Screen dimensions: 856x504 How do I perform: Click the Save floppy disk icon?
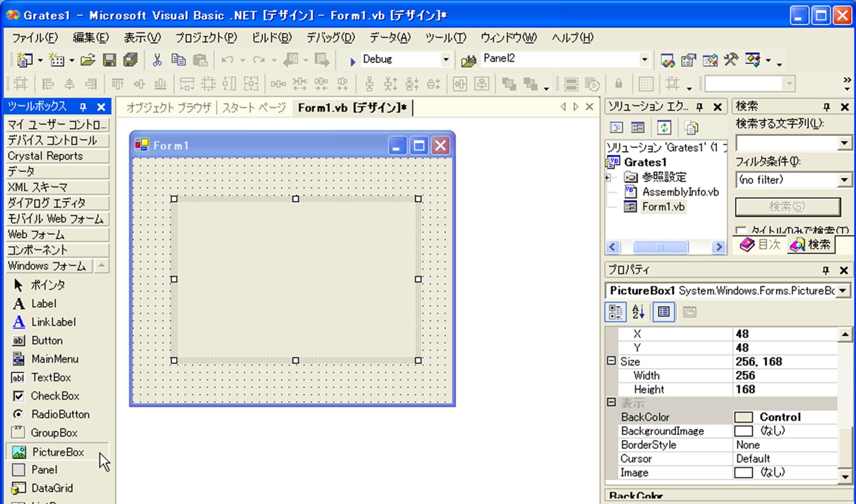(109, 60)
